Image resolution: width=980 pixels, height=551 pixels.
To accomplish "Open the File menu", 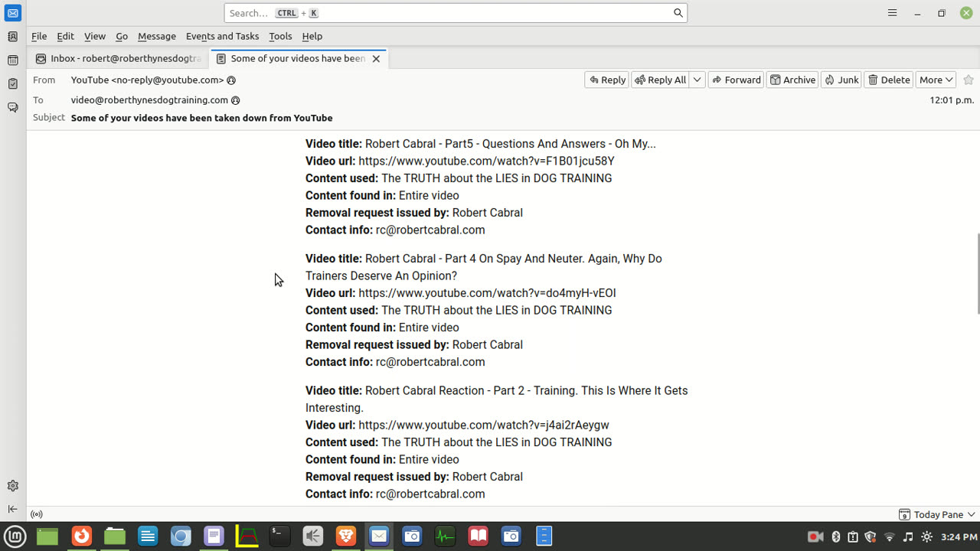I will (39, 36).
